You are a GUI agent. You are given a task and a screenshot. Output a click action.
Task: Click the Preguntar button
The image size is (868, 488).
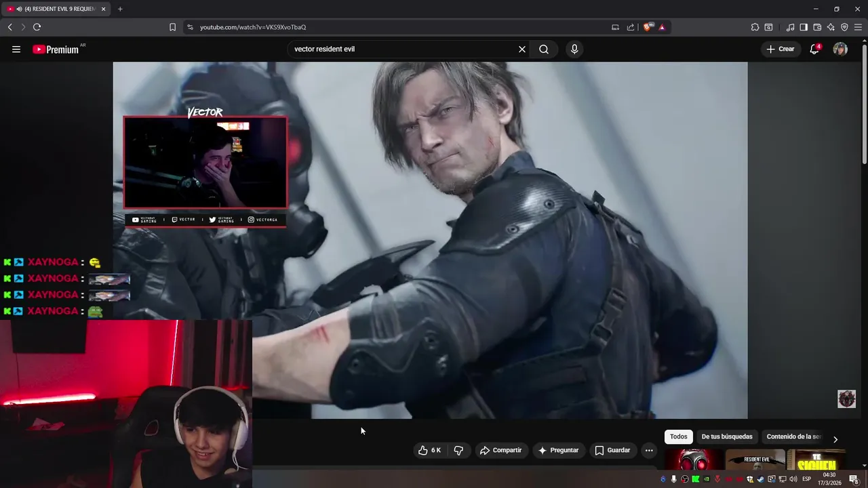click(x=558, y=450)
